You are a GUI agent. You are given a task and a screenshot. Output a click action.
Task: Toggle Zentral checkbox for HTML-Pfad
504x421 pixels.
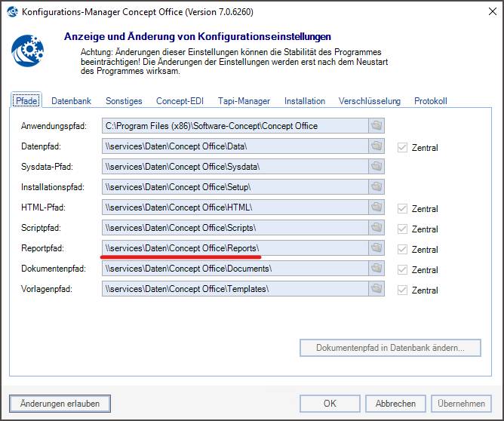[402, 208]
